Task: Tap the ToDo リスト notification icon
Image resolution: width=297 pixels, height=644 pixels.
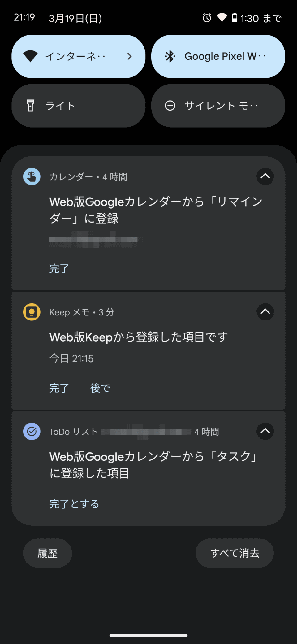Action: point(32,432)
